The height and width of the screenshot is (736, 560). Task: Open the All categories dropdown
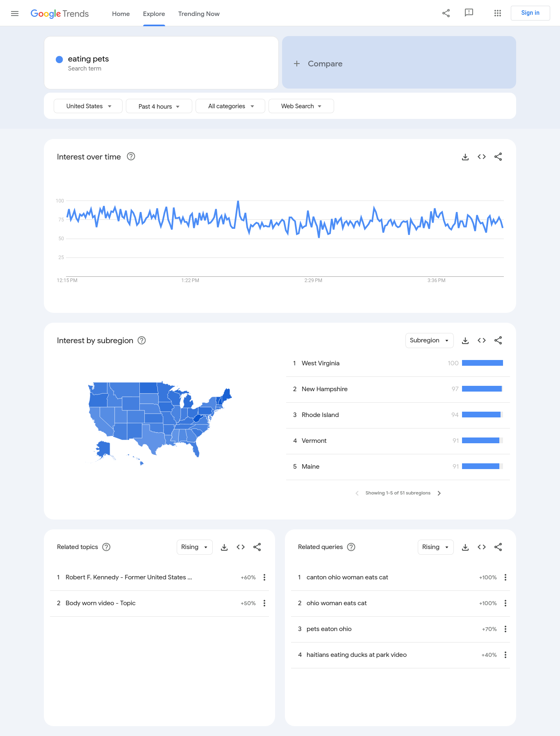pos(230,106)
